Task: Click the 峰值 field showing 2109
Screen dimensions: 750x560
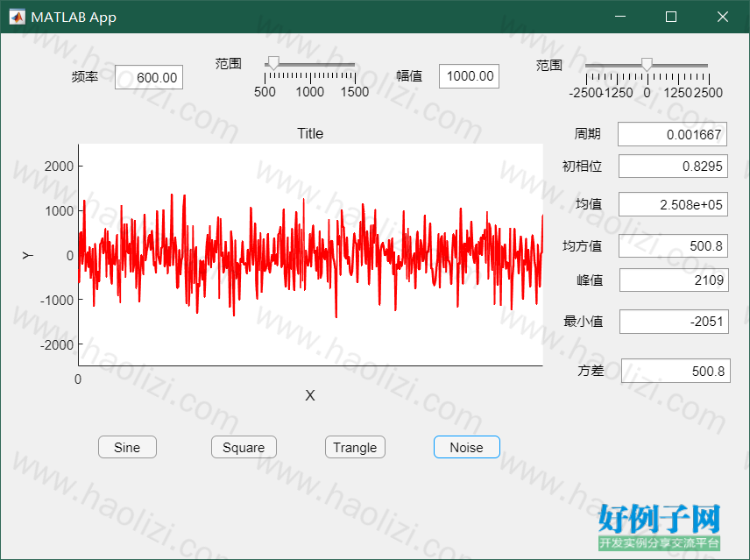Action: 674,280
